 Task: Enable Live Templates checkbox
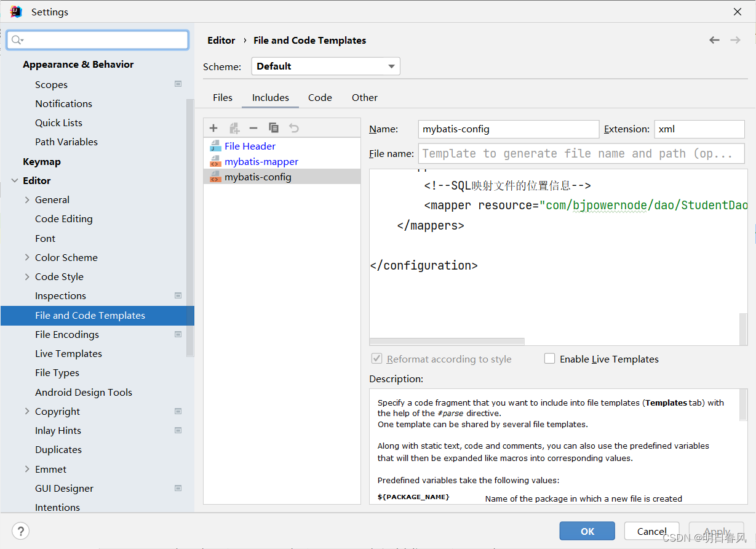(549, 359)
